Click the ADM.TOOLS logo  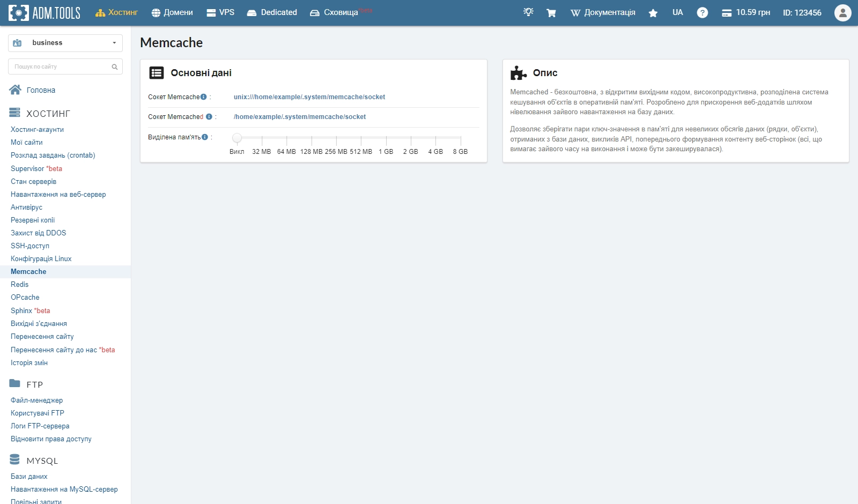[45, 13]
